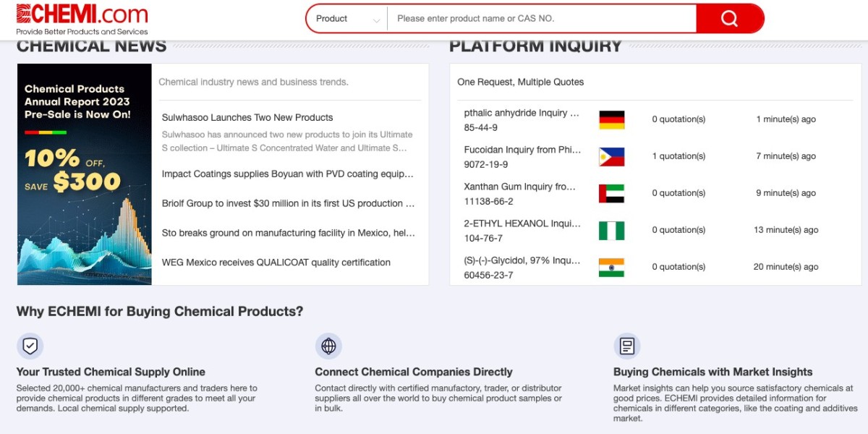Click Your Trusted Chemical Supply Online heading
This screenshot has height=434, width=868.
[x=111, y=372]
